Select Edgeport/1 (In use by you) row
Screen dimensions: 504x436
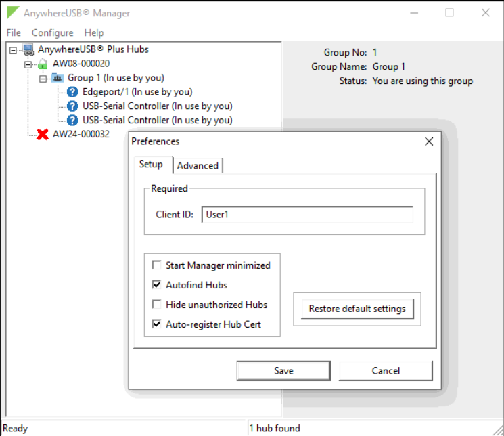click(137, 92)
